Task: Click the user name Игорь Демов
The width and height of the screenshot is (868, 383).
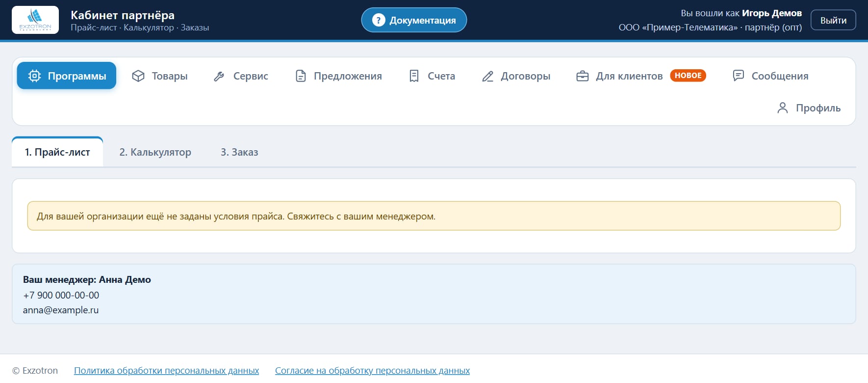Action: click(772, 13)
